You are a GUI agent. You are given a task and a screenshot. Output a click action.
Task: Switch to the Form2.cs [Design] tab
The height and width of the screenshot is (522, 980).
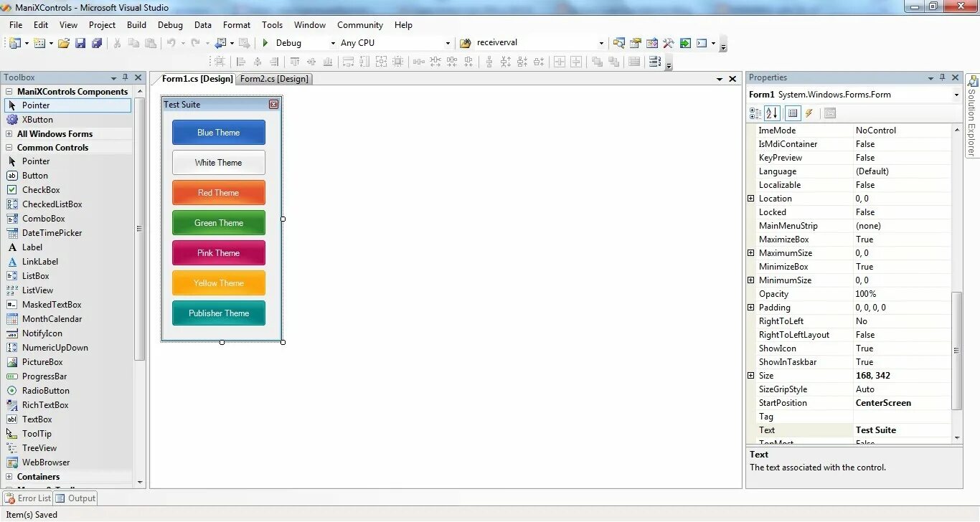(274, 79)
